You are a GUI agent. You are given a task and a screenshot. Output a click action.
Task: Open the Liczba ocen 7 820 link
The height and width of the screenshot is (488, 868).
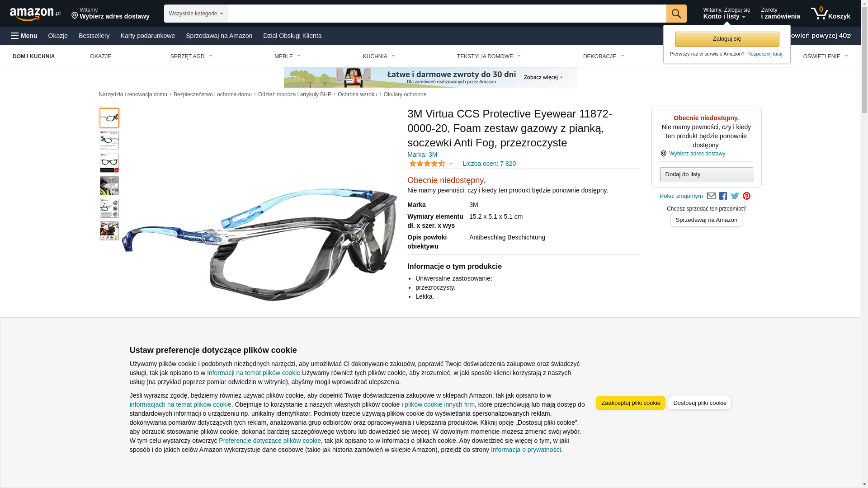489,164
